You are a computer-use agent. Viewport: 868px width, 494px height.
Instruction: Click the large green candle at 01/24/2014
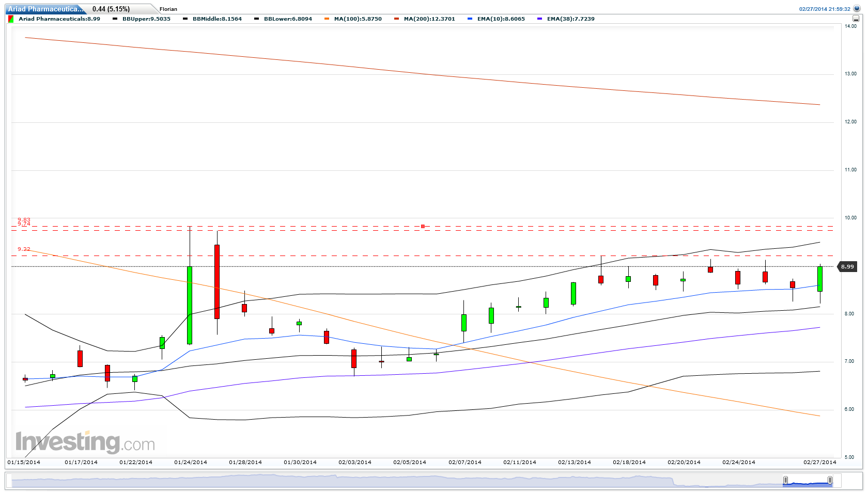click(x=190, y=305)
